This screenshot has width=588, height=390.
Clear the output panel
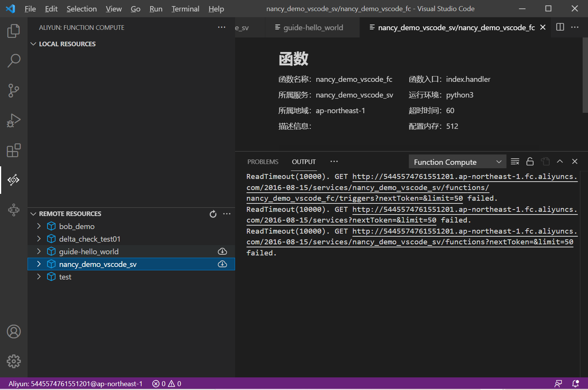[515, 162]
